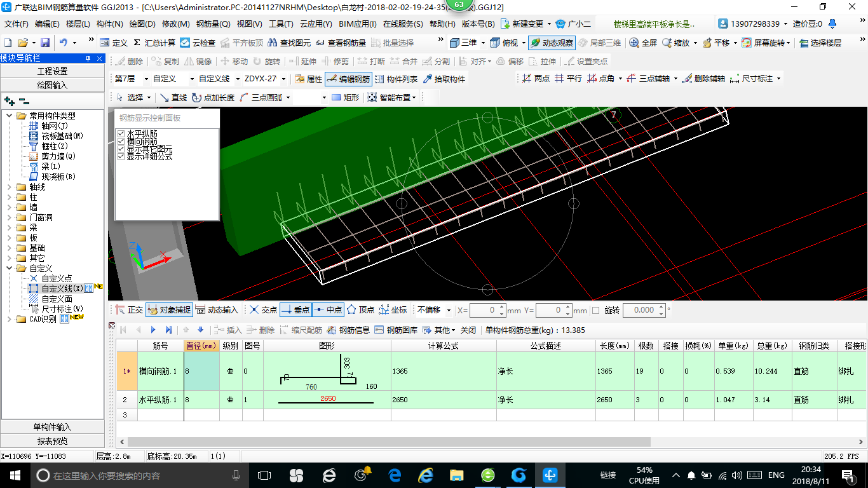The width and height of the screenshot is (868, 488).
Task: Click the save disk icon
Action: 45,43
